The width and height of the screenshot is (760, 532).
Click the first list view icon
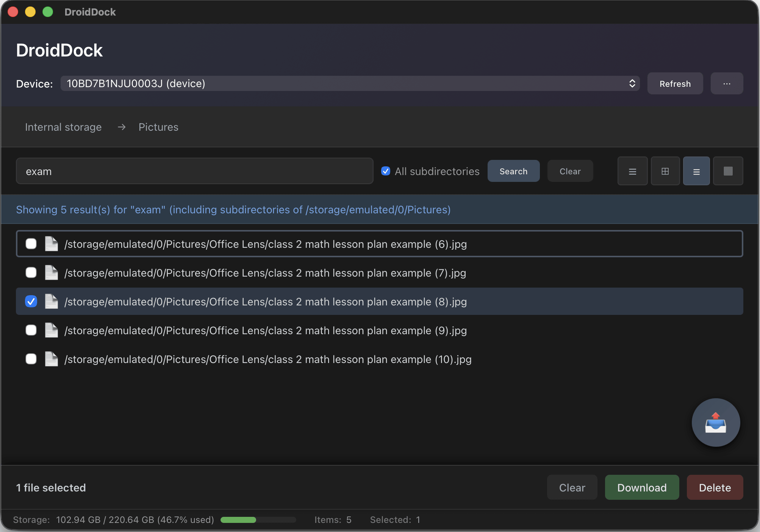[x=632, y=171]
